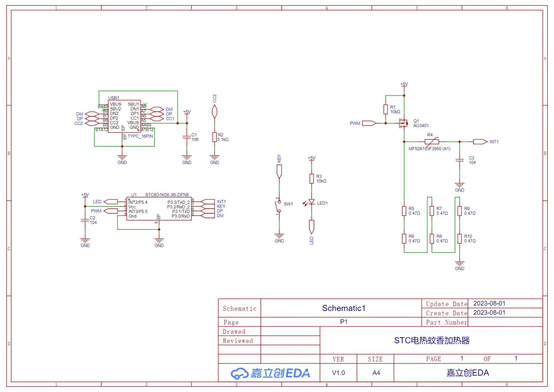Select the USB1 Type-C connector symbol
The image size is (554, 392).
tap(124, 116)
